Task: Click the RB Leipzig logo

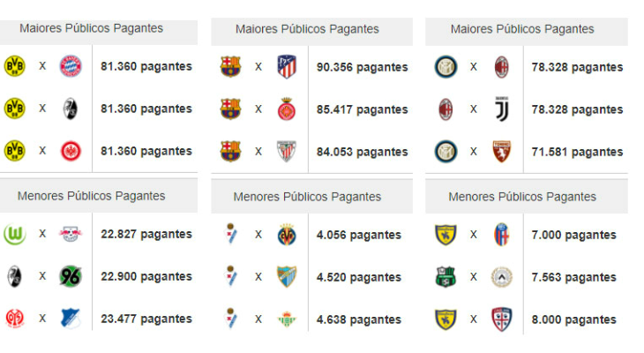Action: (71, 234)
